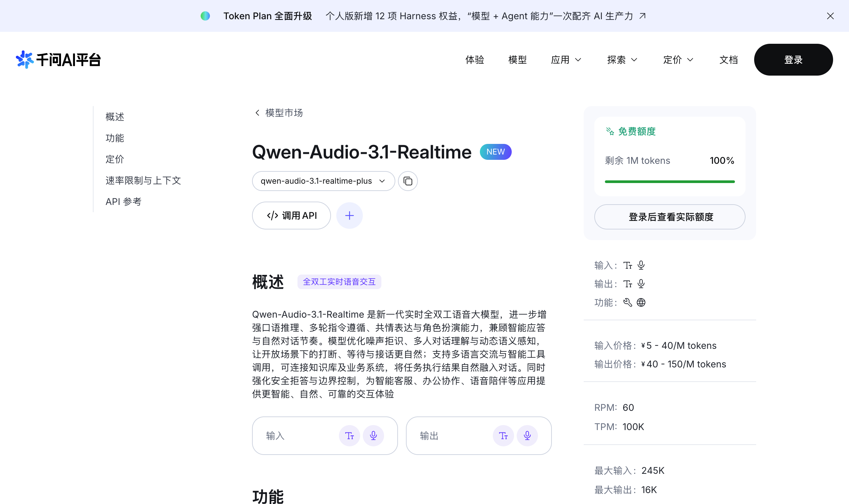Viewport: 849px width, 504px height.
Task: Click the 调用 API button
Action: [292, 216]
